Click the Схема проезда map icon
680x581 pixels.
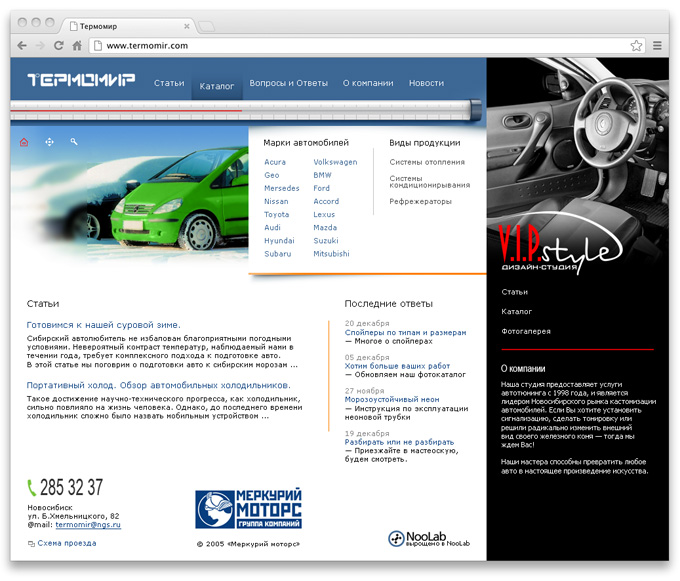pos(31,544)
